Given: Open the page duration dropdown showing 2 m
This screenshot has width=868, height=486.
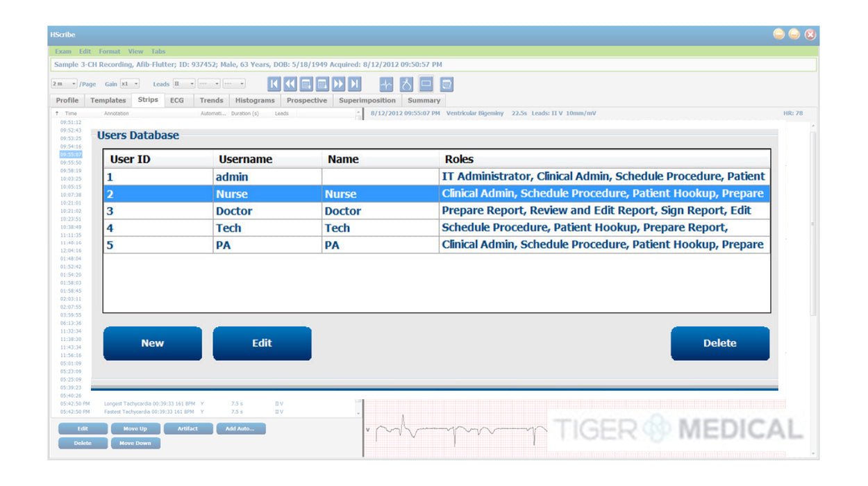Looking at the screenshot, I should [x=65, y=83].
